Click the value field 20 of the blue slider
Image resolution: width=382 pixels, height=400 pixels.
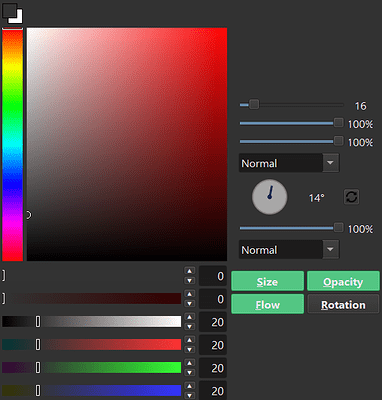click(x=213, y=391)
